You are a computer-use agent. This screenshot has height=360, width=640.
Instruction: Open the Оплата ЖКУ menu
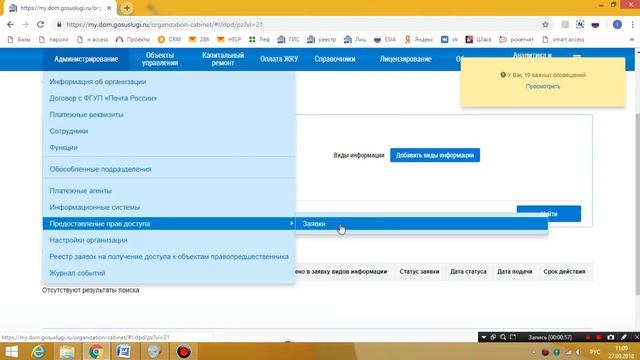[x=279, y=59]
